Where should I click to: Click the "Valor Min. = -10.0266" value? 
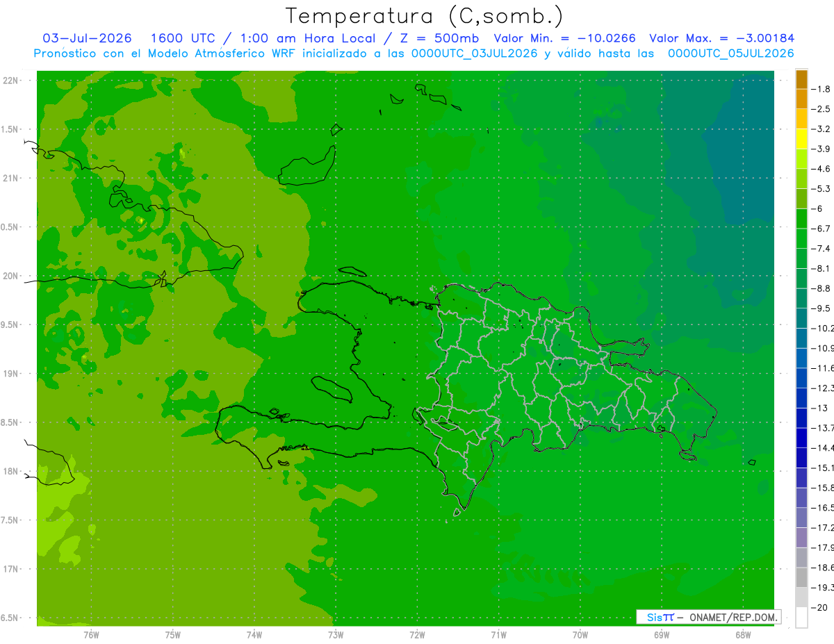tap(564, 38)
